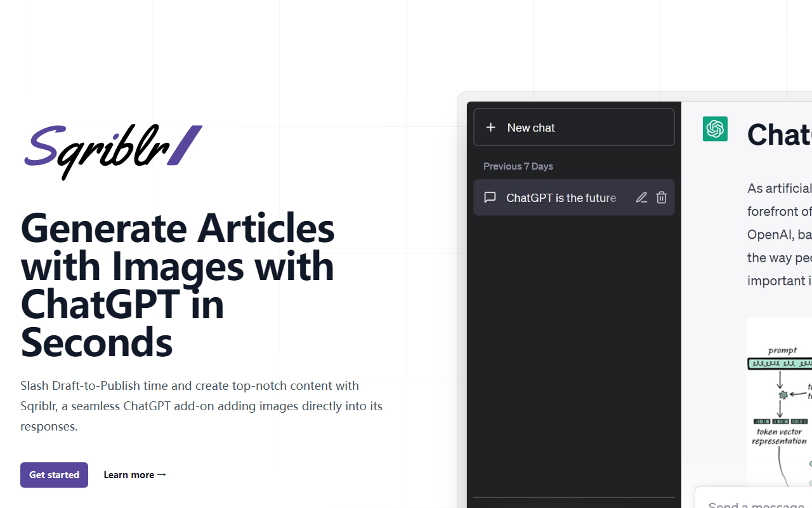812x508 pixels.
Task: Click the Get started button
Action: tap(54, 475)
